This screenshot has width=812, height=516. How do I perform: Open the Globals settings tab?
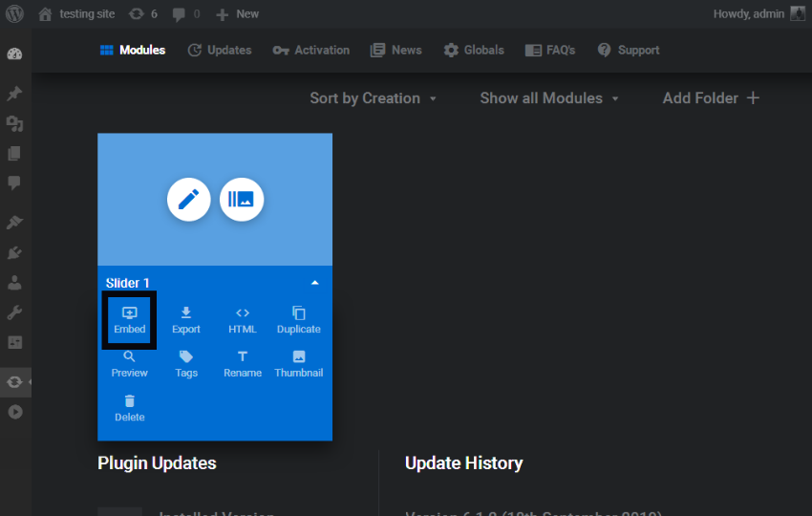pyautogui.click(x=474, y=51)
